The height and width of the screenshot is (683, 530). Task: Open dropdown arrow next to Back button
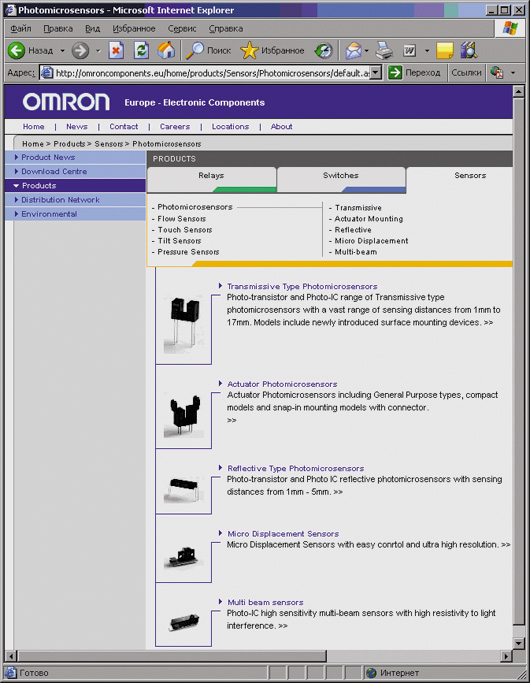[62, 51]
